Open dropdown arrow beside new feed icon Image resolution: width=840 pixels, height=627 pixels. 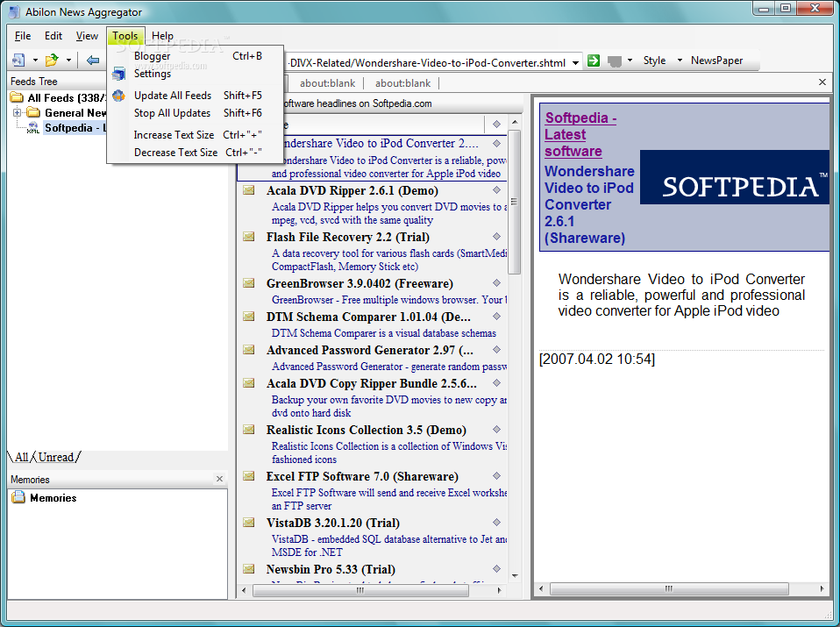coord(35,60)
